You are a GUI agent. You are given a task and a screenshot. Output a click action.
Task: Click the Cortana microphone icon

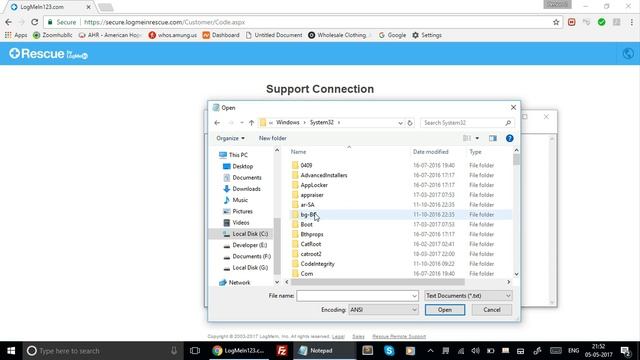click(x=174, y=351)
